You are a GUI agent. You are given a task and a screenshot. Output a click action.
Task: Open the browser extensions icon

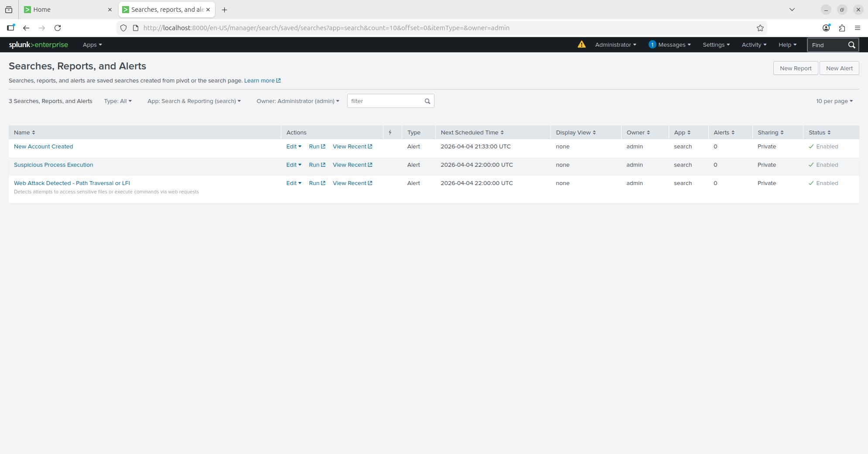point(842,28)
